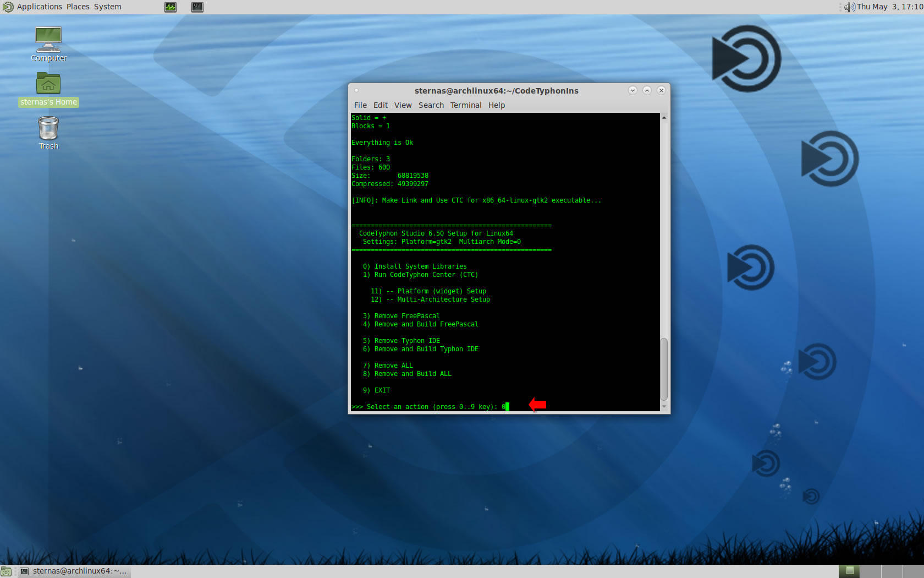Click the line '8) Remove and Build ALL'
The width and height of the screenshot is (924, 578).
(407, 374)
